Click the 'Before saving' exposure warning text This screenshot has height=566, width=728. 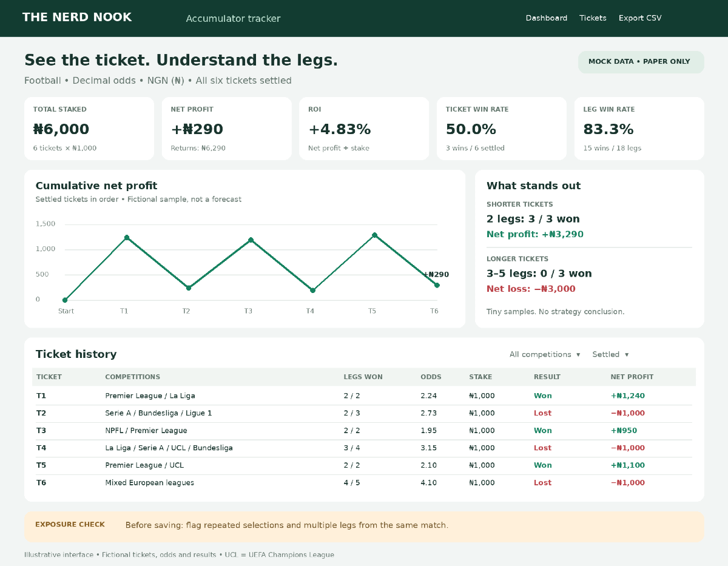[x=287, y=525]
